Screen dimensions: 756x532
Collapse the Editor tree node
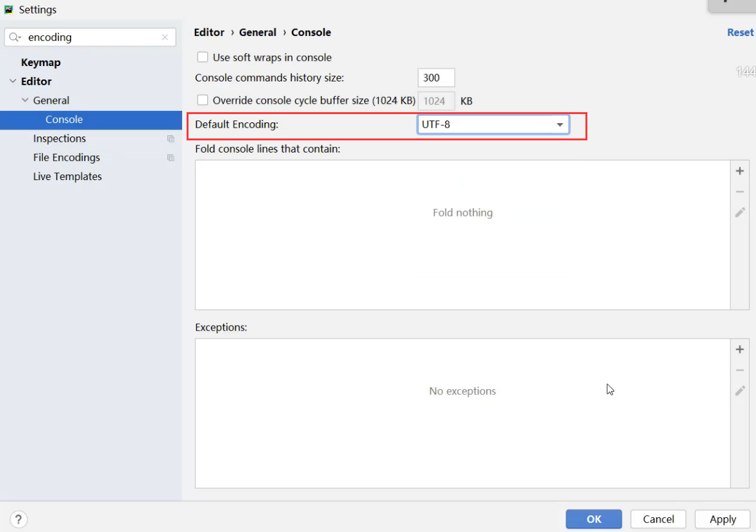pos(13,81)
